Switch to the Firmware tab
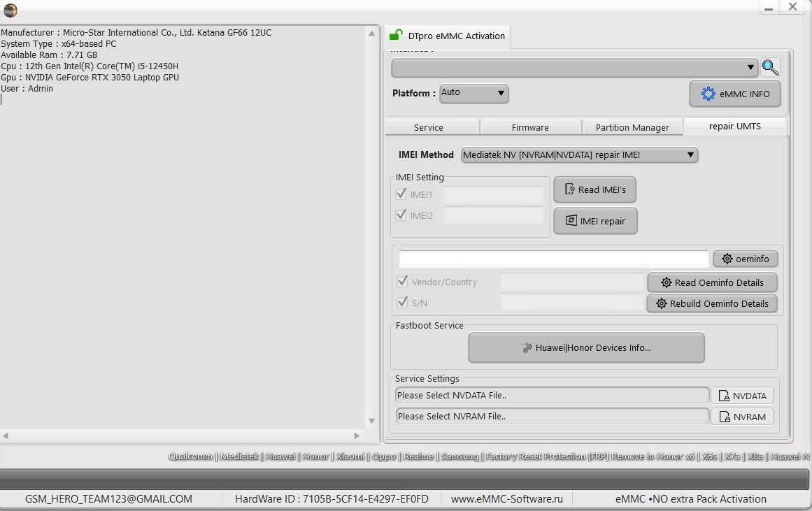Screen dimensions: 812x511 pos(530,127)
